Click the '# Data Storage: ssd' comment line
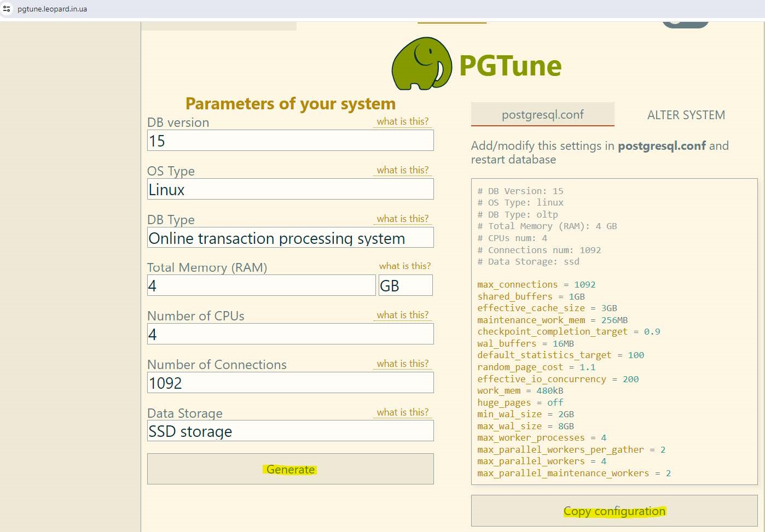Viewport: 765px width, 532px height. coord(528,261)
